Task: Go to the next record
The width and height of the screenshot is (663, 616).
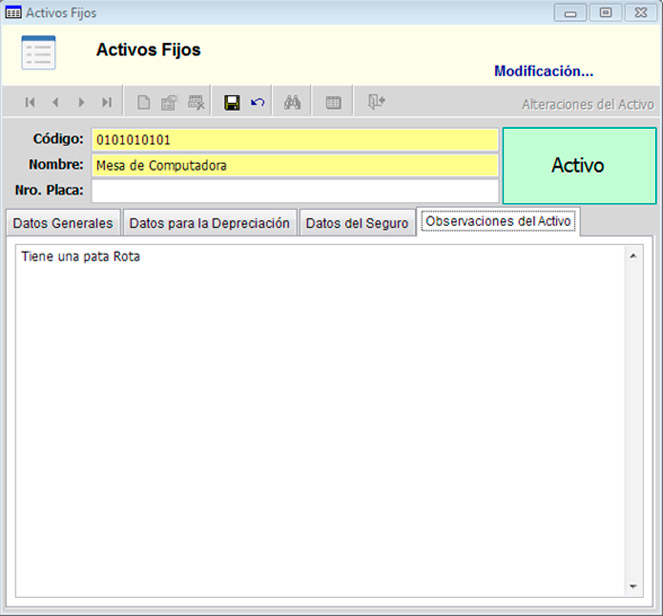Action: coord(81,102)
